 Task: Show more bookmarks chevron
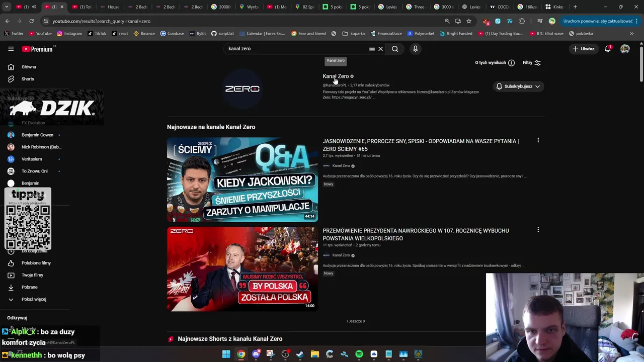tap(632, 33)
